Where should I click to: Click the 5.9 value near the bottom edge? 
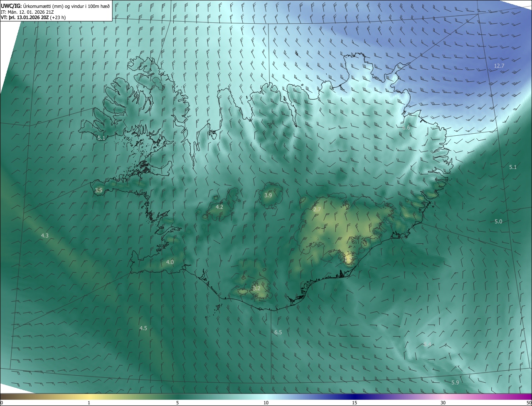coord(455,383)
